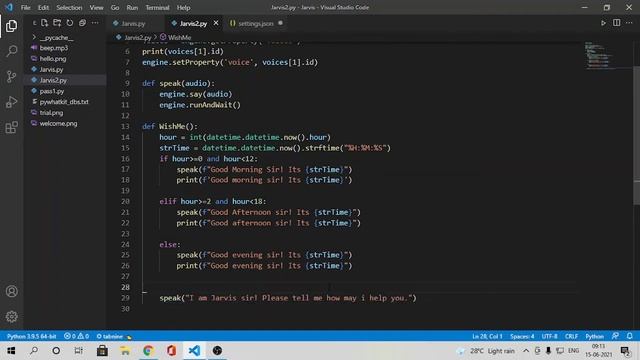Click Ln 28, Col 1 position indicator
This screenshot has height=360, width=640.
coord(487,336)
